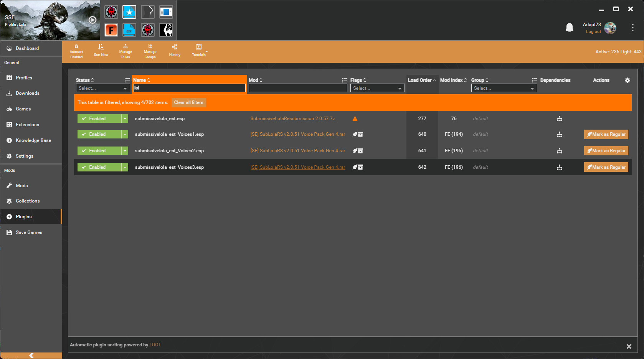Run the FNIS orange F tool
644x359 pixels.
coord(111,30)
